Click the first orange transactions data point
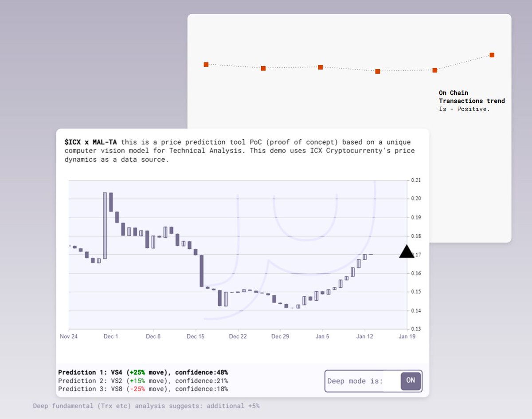Screen dimensions: 532x419 click(206, 64)
